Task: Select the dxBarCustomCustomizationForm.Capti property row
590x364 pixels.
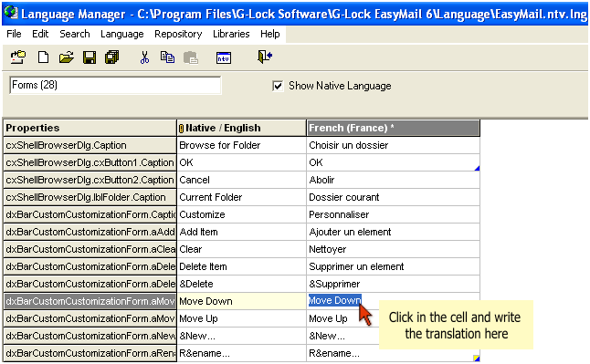Action: pyautogui.click(x=90, y=214)
